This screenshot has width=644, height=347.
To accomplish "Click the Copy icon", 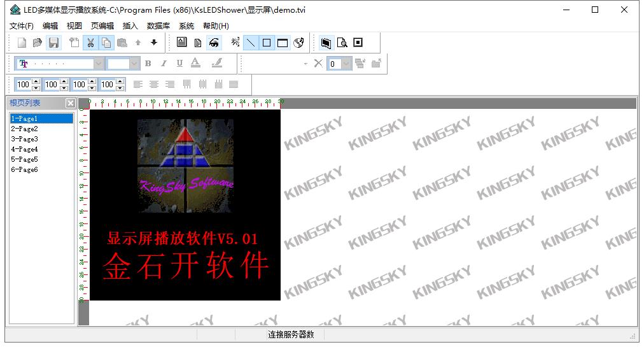I will coord(106,43).
